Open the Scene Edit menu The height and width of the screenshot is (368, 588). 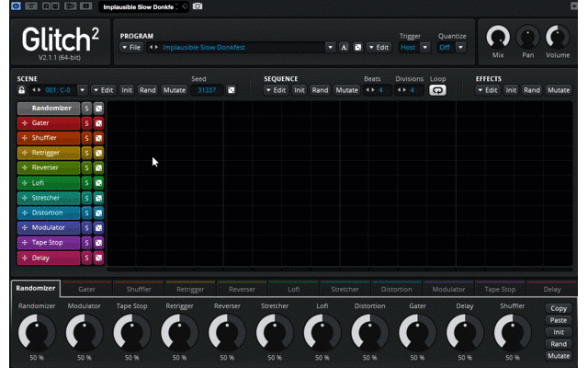pyautogui.click(x=103, y=90)
